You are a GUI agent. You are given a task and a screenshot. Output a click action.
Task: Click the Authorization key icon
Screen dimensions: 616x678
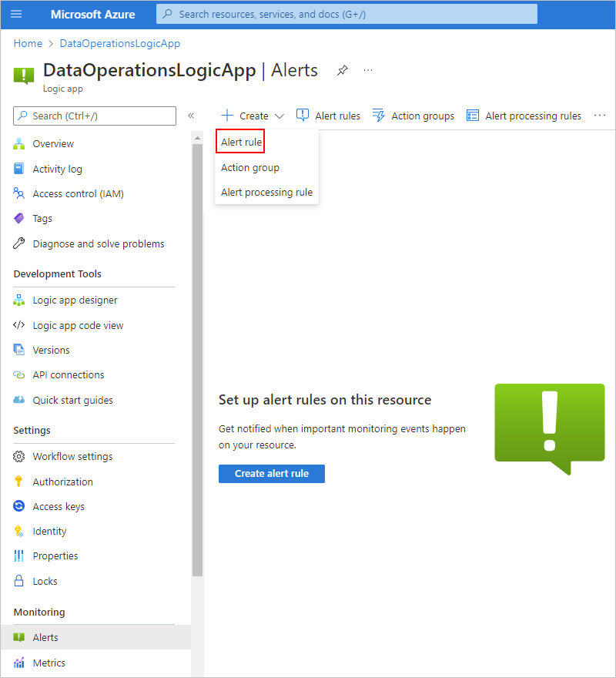(18, 482)
